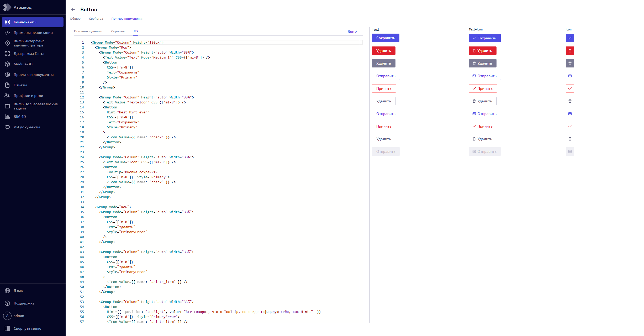644x336 pixels.
Task: Open the Скрипты sub-tab
Action: point(118,31)
